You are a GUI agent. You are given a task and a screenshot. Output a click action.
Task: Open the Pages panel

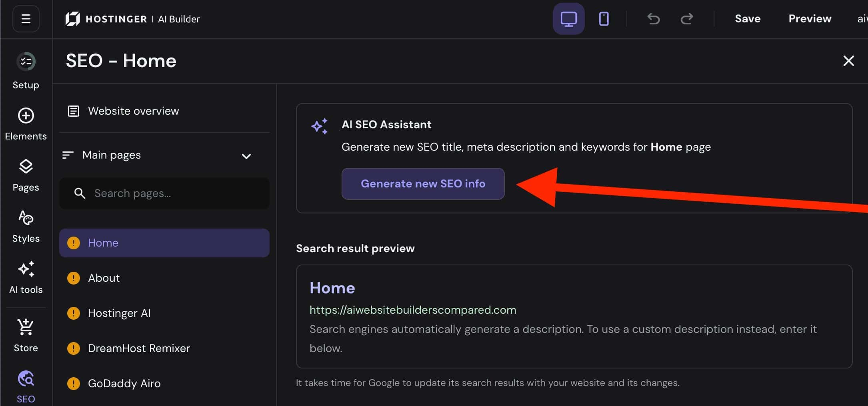(x=26, y=175)
